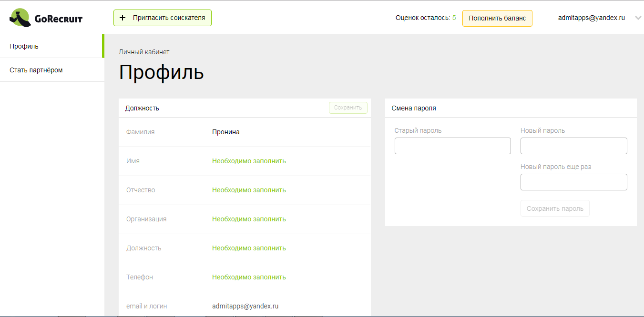Focus the Новый пароль еще раз field
Viewport: 644px width, 317px height.
[x=573, y=182]
